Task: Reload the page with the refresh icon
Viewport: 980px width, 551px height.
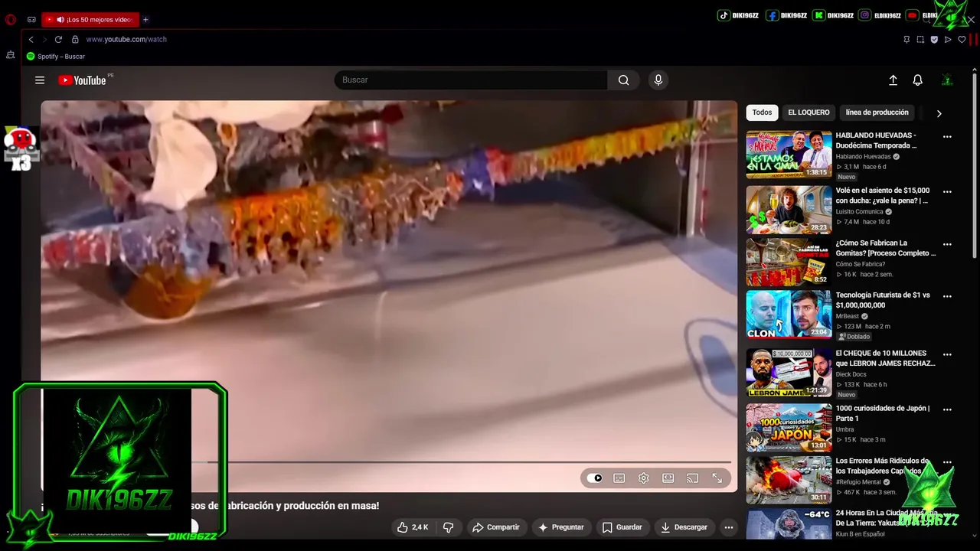Action: (58, 39)
